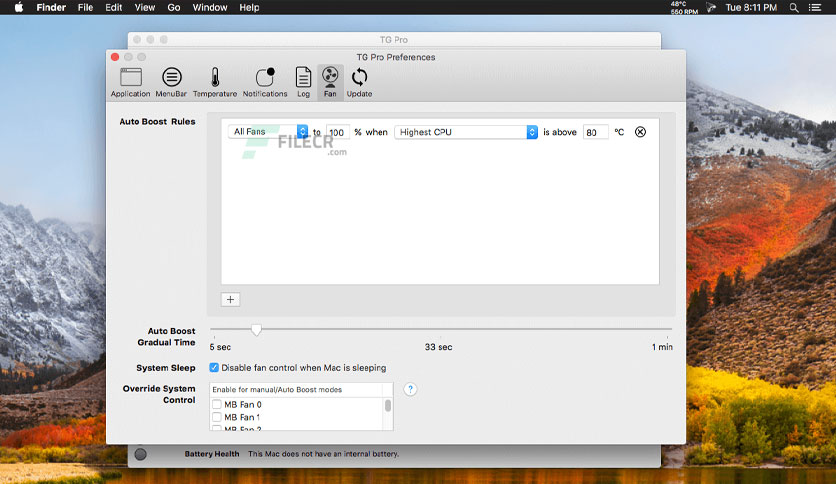Remove the Auto Boost rule with X icon
Screen dimensions: 836x484
pyautogui.click(x=640, y=132)
